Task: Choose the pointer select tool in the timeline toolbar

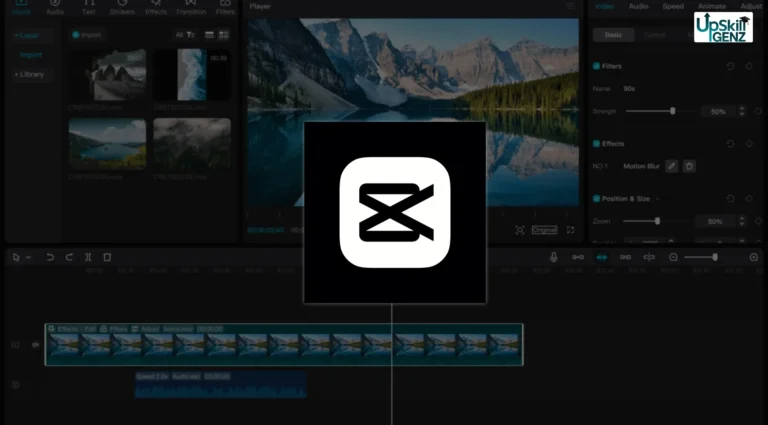Action: pyautogui.click(x=16, y=258)
